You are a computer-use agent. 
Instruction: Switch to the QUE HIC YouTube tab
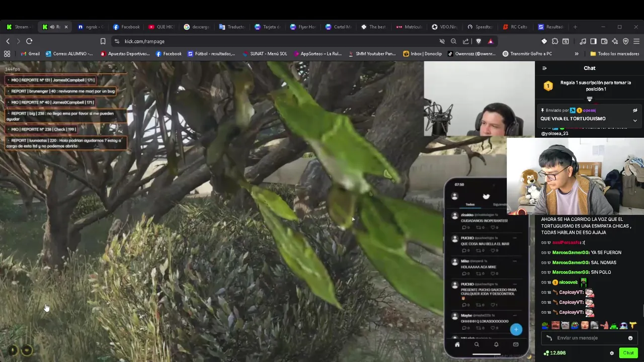point(161,27)
